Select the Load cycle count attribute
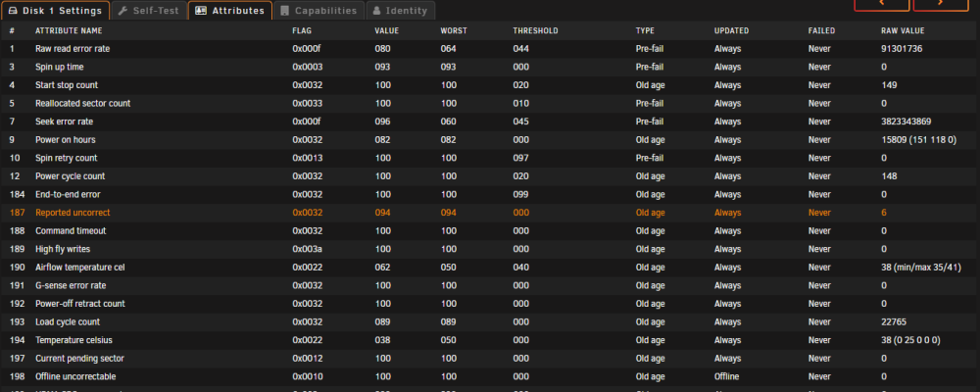Image resolution: width=980 pixels, height=392 pixels. [x=68, y=322]
